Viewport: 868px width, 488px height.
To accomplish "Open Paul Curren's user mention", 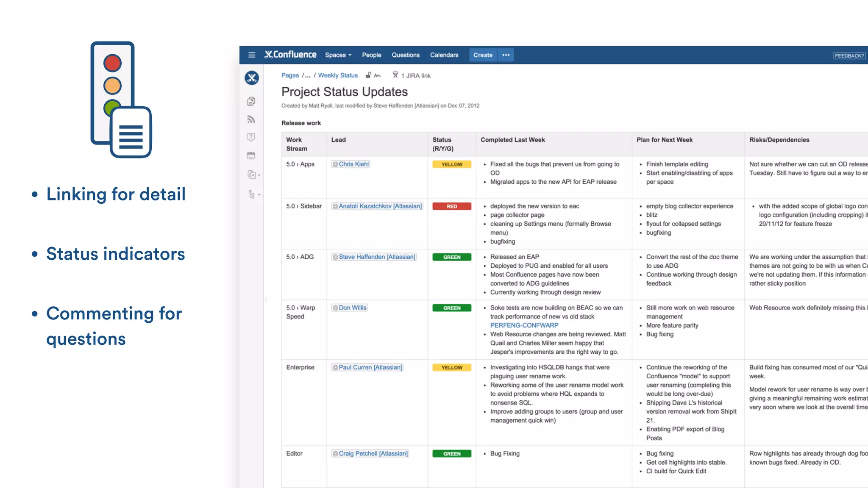I will [367, 367].
